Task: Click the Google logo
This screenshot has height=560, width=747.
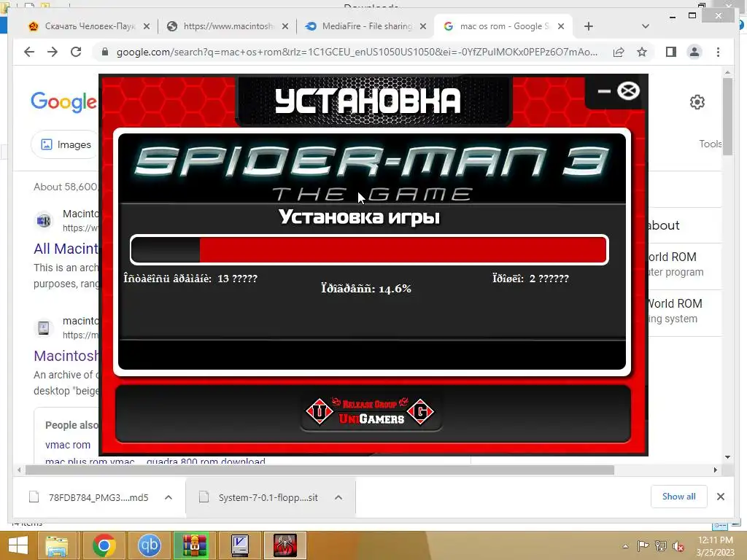Action: pos(64,101)
